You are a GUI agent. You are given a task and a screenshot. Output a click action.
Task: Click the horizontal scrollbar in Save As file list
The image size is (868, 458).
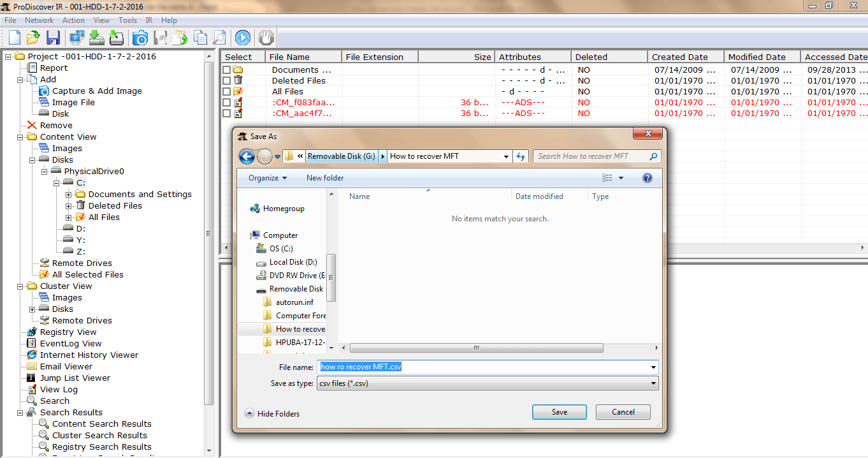pyautogui.click(x=476, y=348)
